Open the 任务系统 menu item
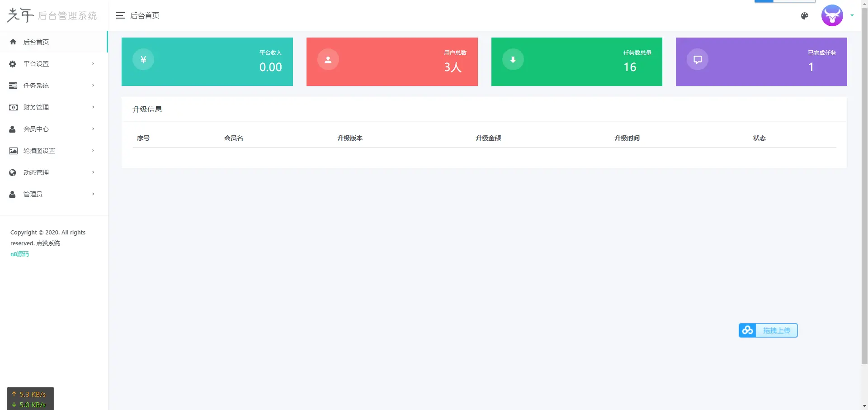This screenshot has height=410, width=868. pos(53,86)
